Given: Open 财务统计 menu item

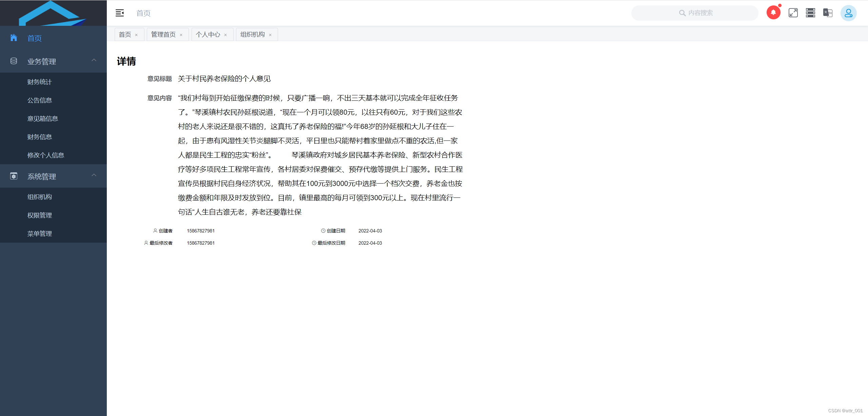Looking at the screenshot, I should pyautogui.click(x=40, y=82).
